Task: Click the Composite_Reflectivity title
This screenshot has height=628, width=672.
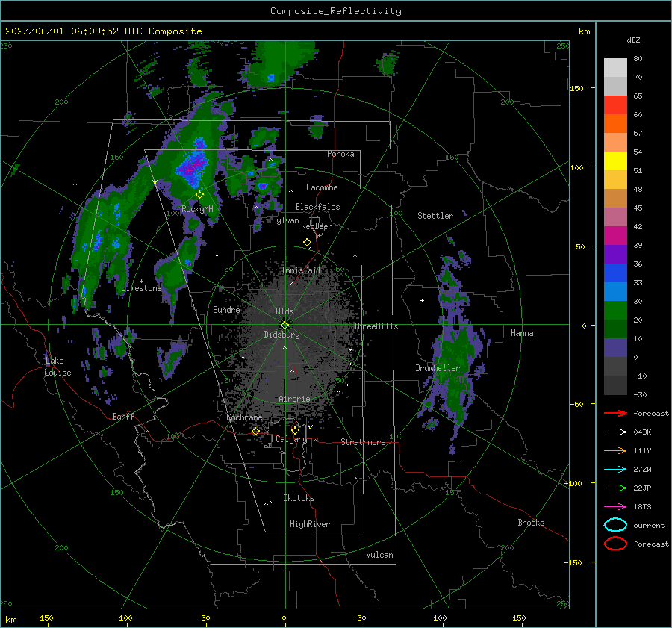Action: tap(335, 11)
